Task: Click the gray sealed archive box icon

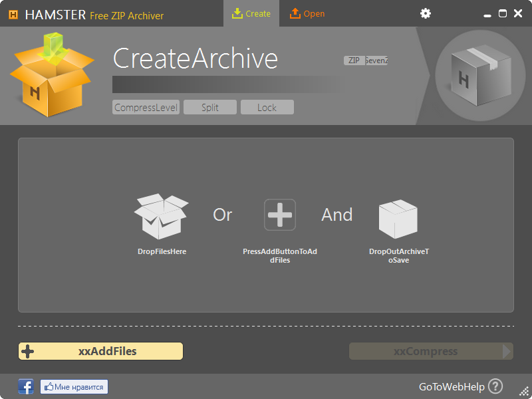Action: pos(480,75)
